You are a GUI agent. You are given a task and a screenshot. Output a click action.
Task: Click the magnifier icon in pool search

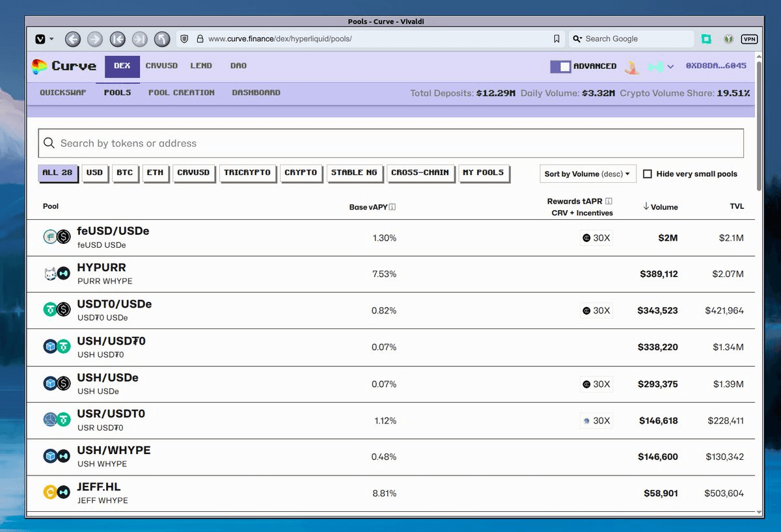click(x=48, y=143)
